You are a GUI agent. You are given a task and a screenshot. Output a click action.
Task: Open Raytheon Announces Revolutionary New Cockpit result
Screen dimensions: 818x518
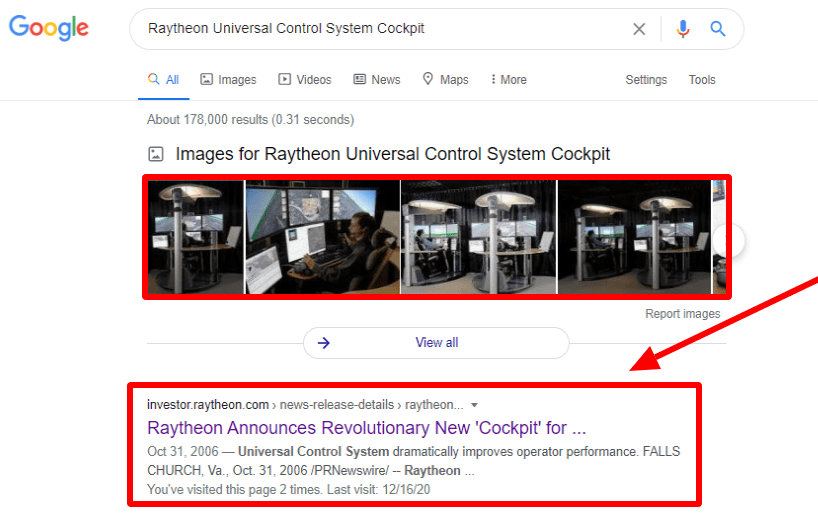point(366,428)
